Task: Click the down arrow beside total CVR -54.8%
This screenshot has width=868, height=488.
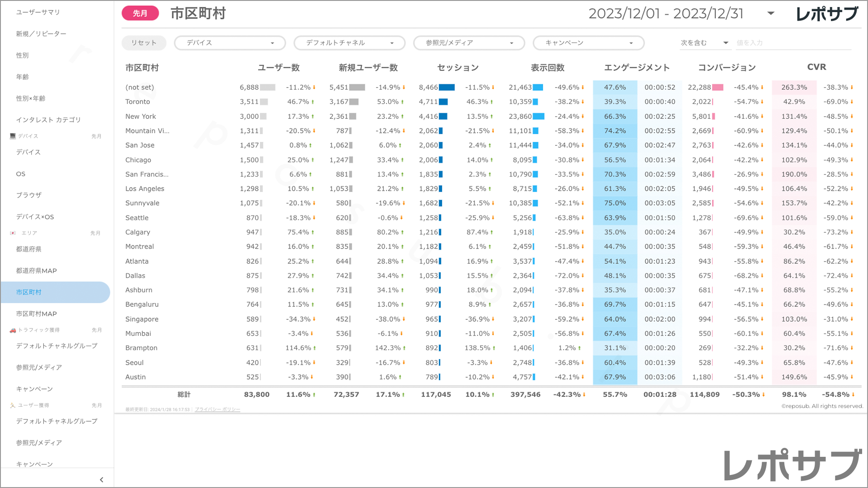Action: [853, 395]
